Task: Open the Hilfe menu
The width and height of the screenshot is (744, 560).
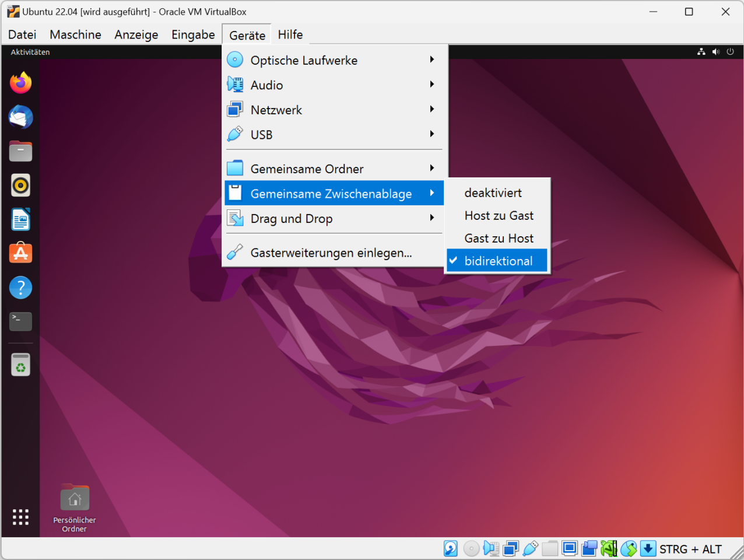Action: coord(290,34)
